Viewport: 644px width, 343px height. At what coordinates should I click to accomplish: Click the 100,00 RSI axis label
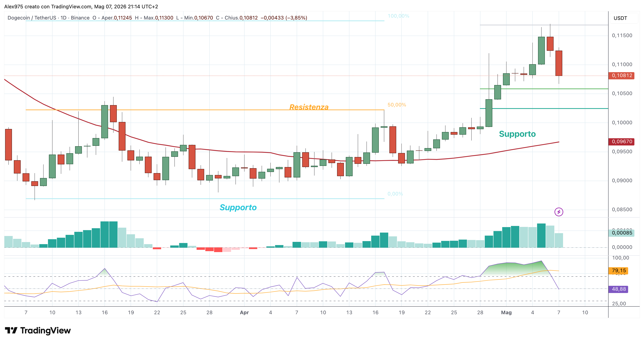click(x=620, y=258)
